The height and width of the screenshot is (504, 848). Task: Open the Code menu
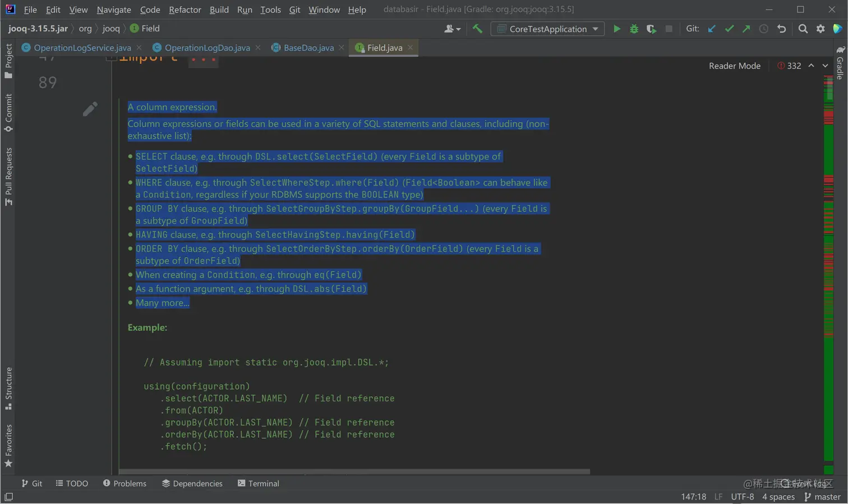pyautogui.click(x=150, y=10)
